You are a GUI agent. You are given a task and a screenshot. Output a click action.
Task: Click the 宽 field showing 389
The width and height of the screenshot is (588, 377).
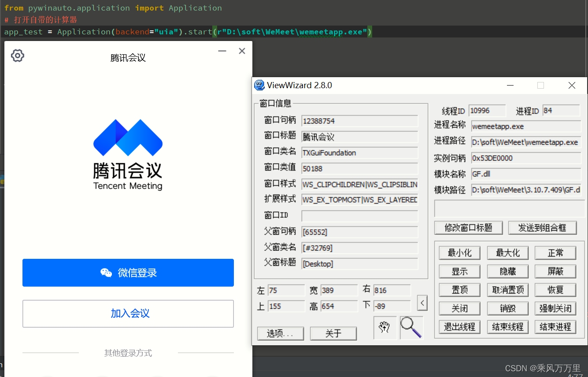(x=339, y=291)
